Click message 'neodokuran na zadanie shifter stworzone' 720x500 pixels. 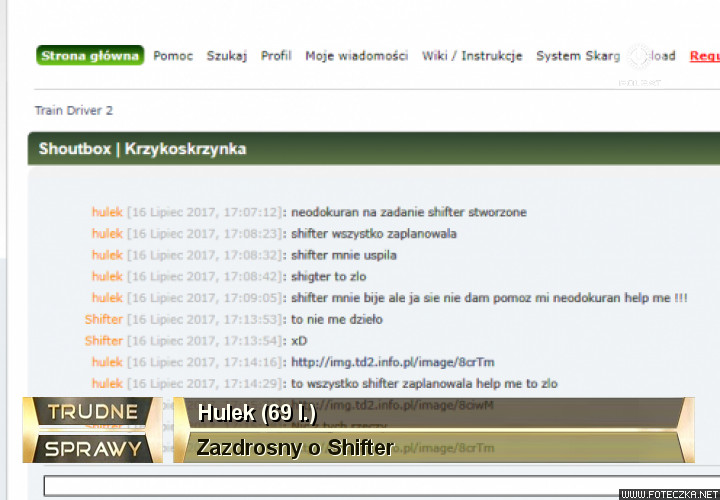[409, 212]
